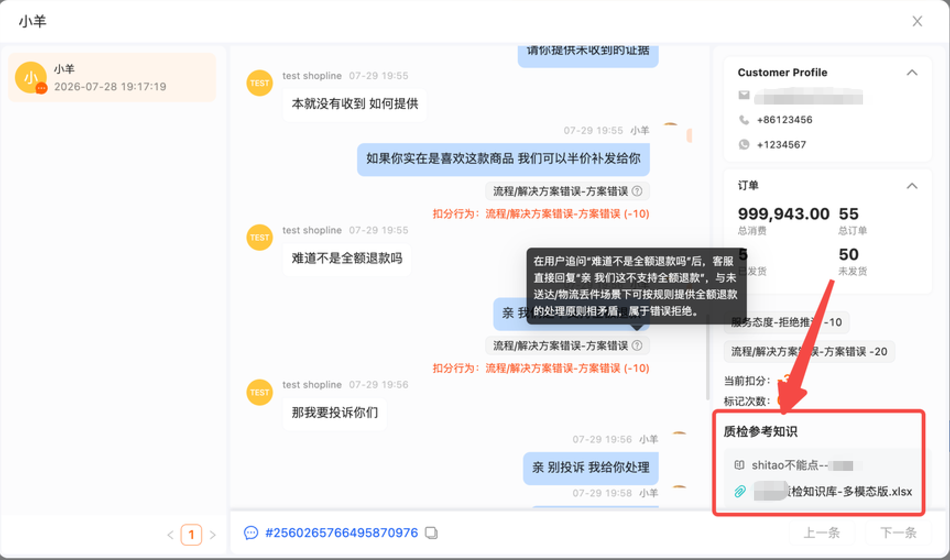Click the 方案错误 -20 deduction tag

[x=809, y=352]
